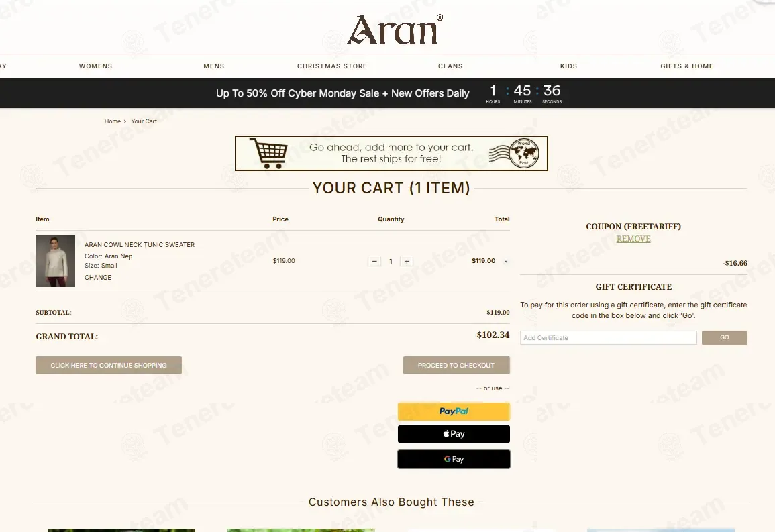Open the Kids menu

(x=568, y=66)
